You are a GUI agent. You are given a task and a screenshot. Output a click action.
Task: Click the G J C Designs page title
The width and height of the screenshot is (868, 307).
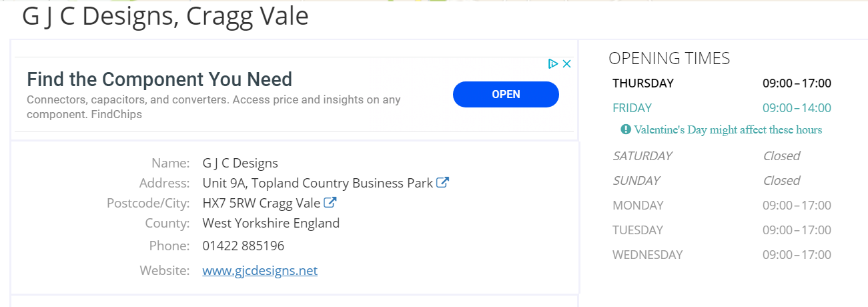point(165,16)
